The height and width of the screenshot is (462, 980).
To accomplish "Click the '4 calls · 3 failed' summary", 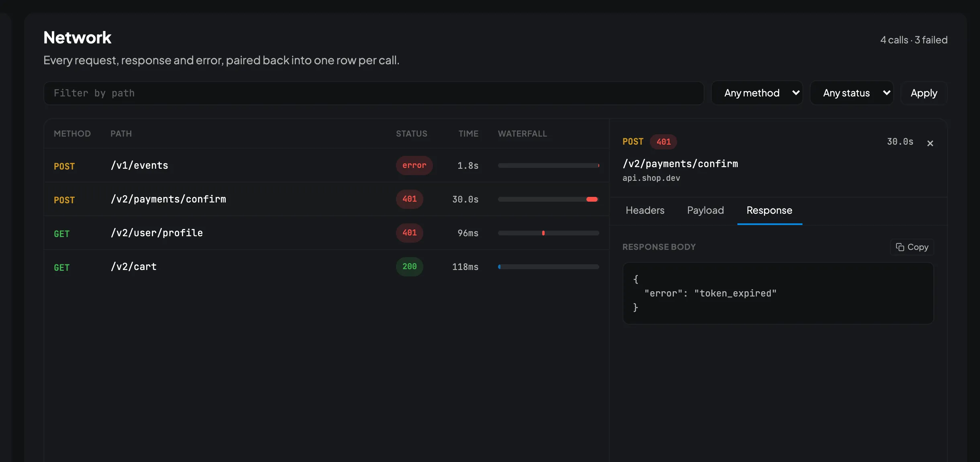I will [914, 40].
